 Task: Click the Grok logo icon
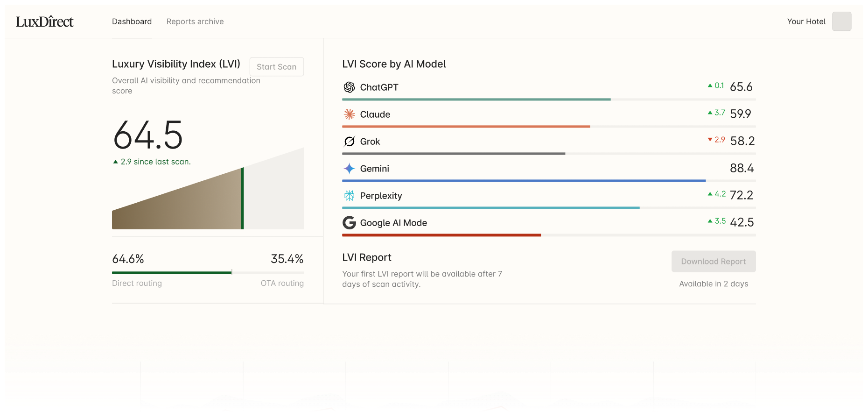(349, 142)
